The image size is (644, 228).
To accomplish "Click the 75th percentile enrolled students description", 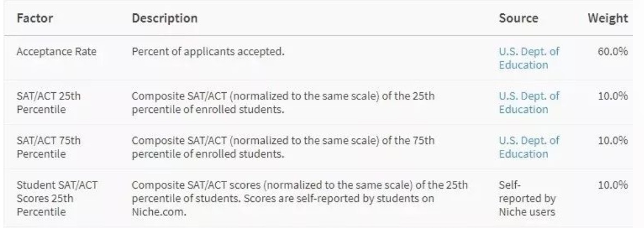I will click(283, 147).
